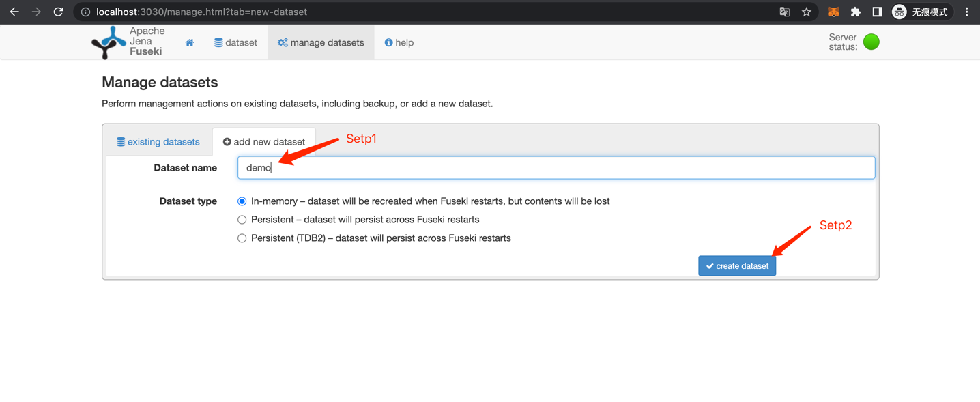This screenshot has width=980, height=402.
Task: Open Chrome three-dot menu
Action: (x=967, y=12)
